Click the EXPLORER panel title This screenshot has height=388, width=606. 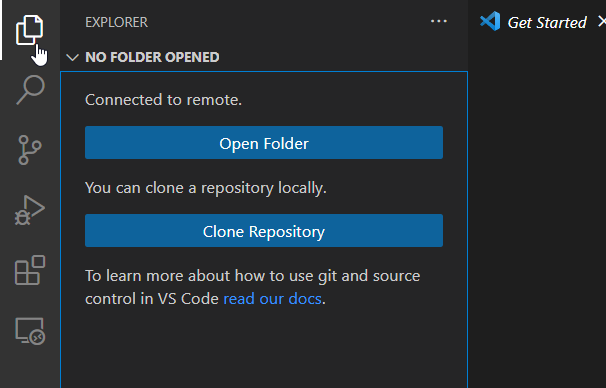[x=116, y=22]
